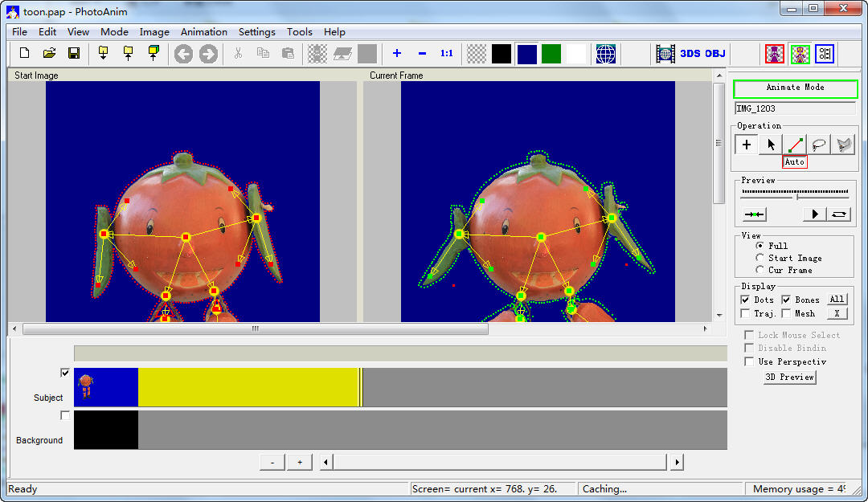Viewport: 868px width, 502px height.
Task: Select the arrow selection tool in Operation panel
Action: click(x=770, y=145)
